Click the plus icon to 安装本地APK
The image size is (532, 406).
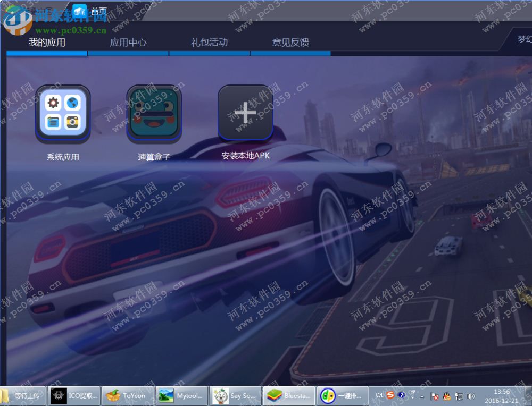tap(245, 113)
